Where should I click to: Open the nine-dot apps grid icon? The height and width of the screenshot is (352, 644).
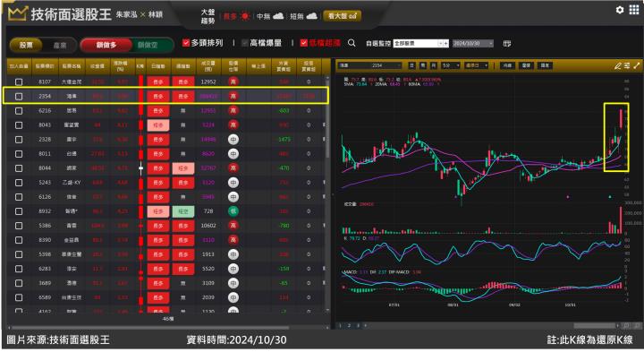click(x=634, y=10)
